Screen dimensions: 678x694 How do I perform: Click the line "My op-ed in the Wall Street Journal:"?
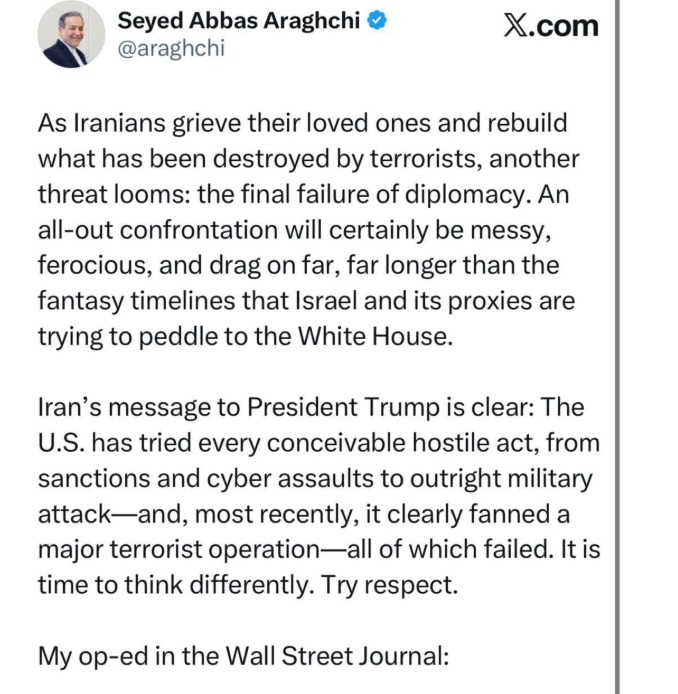click(x=245, y=657)
